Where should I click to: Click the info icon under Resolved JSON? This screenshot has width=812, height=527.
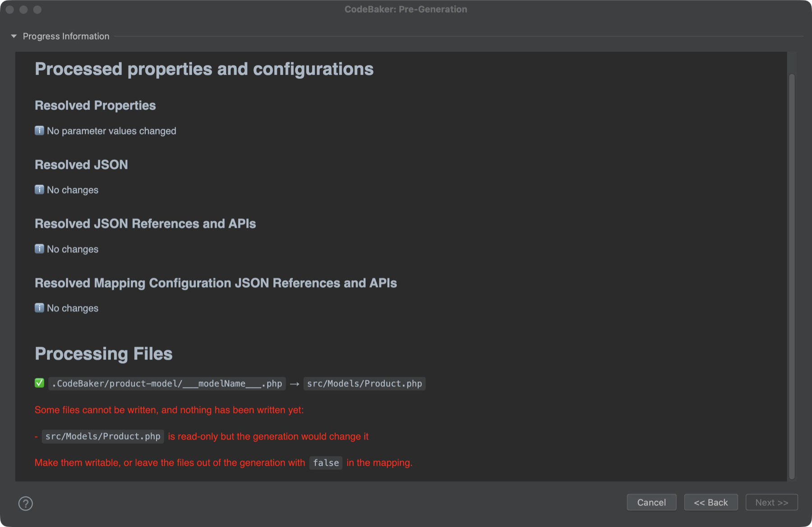click(x=40, y=190)
